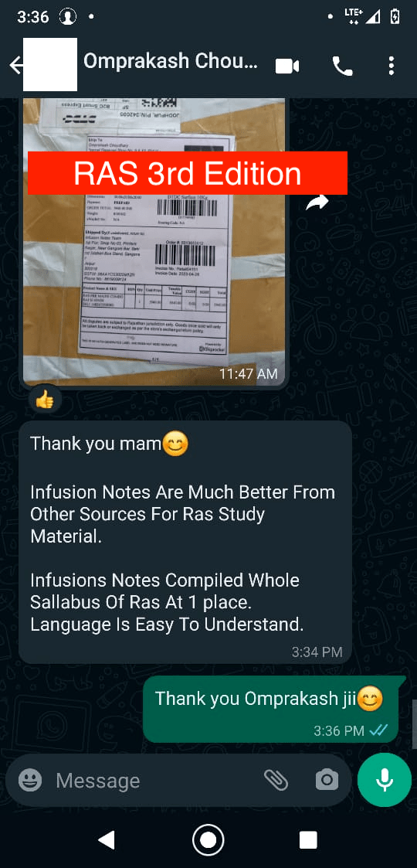Tap the blank profile picture in header
Image resolution: width=417 pixels, height=868 pixels.
tap(49, 64)
